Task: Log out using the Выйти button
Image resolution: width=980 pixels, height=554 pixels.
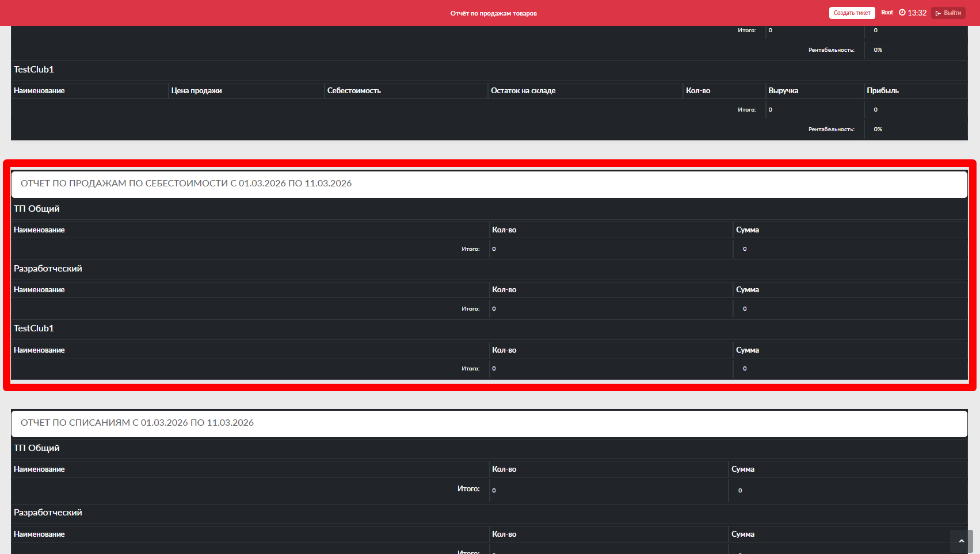Action: [948, 13]
